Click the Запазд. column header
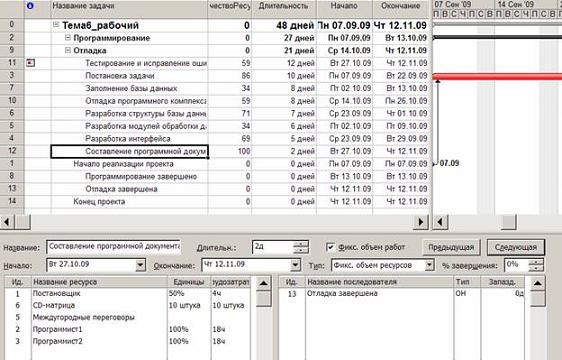 (x=502, y=282)
